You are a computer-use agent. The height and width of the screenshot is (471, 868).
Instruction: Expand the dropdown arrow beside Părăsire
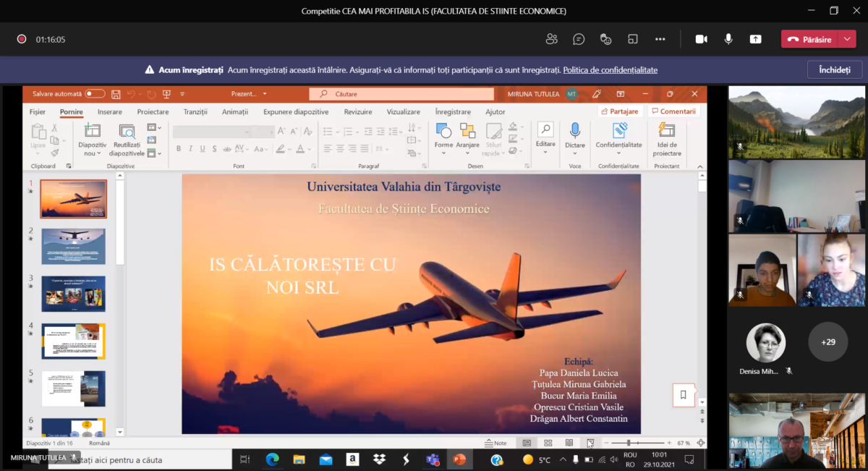point(847,39)
